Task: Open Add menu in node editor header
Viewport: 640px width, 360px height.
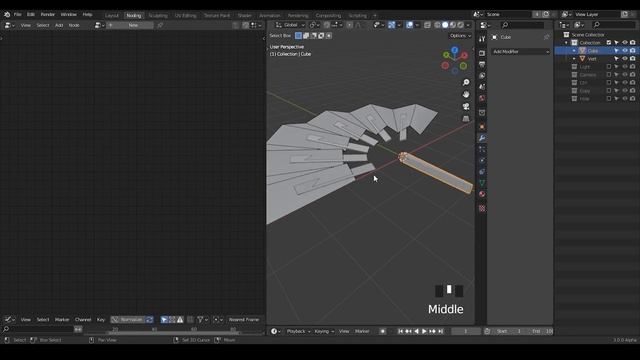Action: tap(59, 25)
